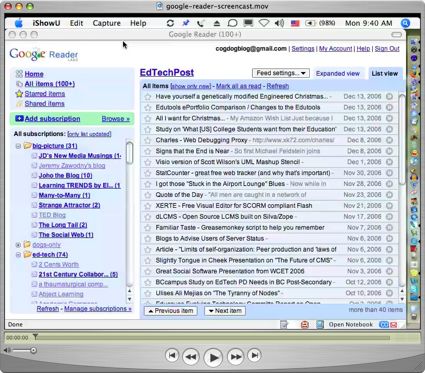This screenshot has width=425, height=373.
Task: Click the US flag input menu icon
Action: click(x=295, y=24)
